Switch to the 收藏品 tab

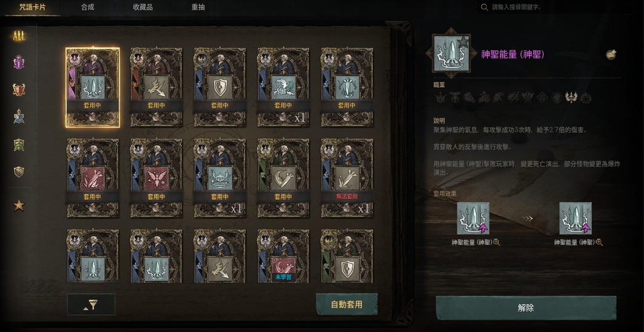coord(143,7)
